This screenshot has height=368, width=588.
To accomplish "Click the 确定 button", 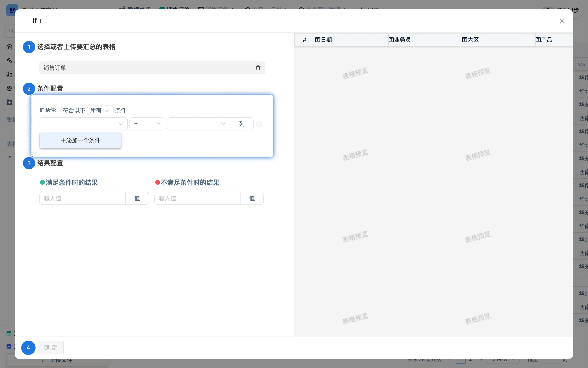I will click(x=51, y=347).
